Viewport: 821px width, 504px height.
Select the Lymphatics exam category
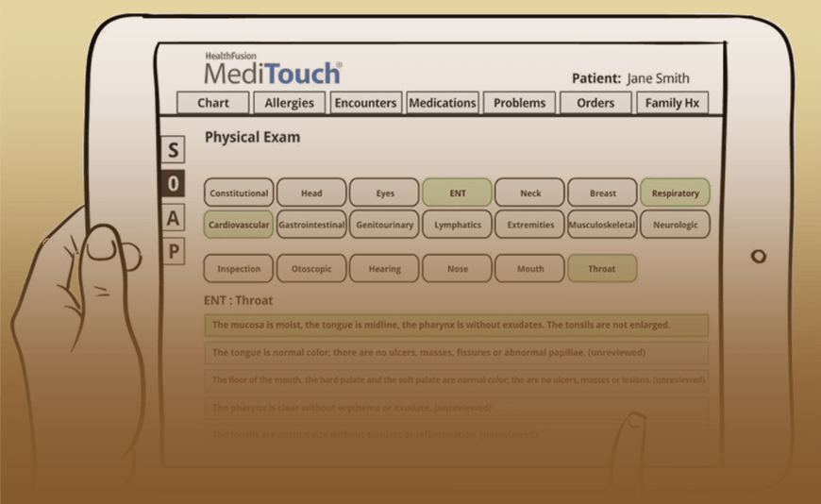click(x=457, y=225)
